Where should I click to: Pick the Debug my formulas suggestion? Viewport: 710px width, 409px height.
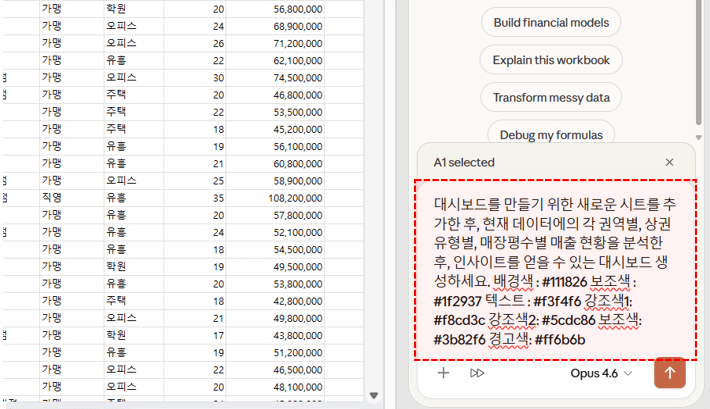pyautogui.click(x=550, y=134)
